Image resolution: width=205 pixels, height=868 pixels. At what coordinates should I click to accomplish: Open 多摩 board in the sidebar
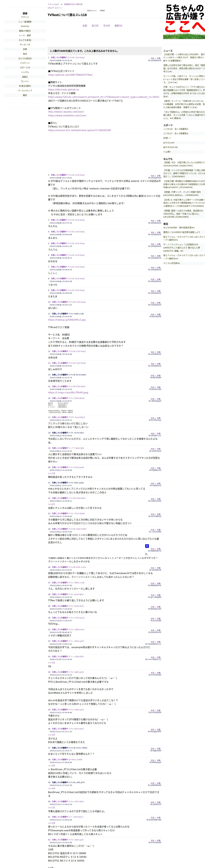25,49
